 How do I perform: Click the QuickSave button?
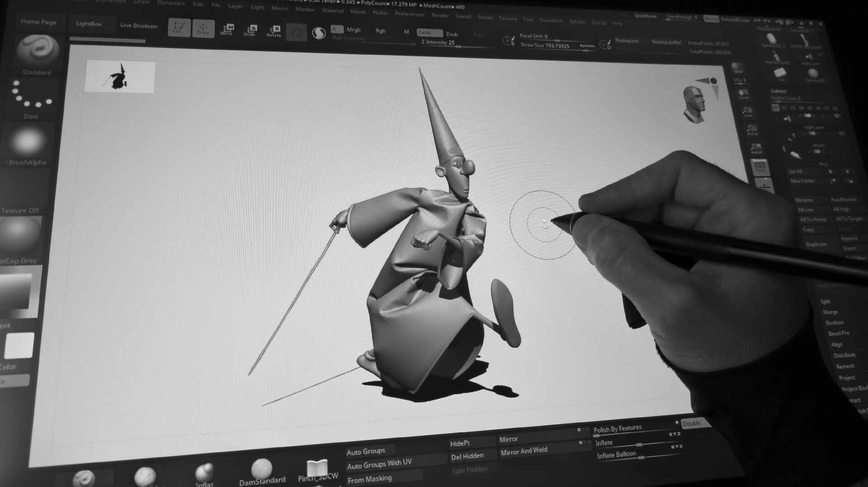645,16
